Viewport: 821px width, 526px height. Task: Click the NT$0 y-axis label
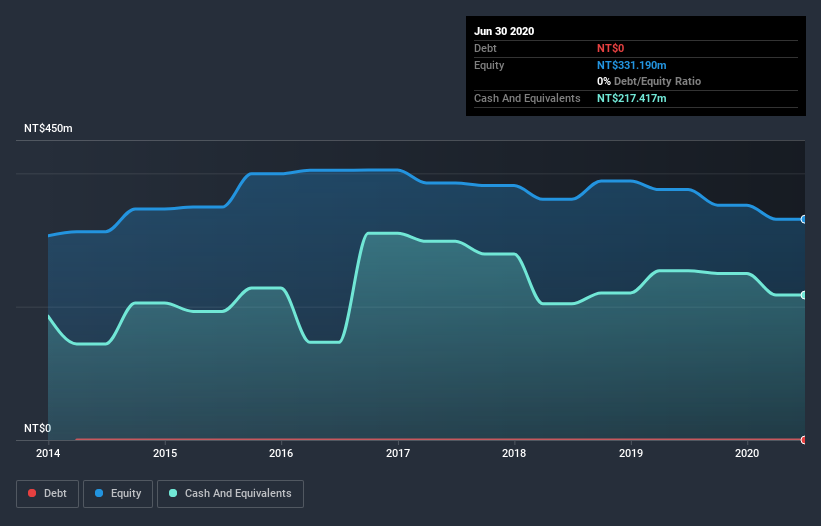[38, 428]
